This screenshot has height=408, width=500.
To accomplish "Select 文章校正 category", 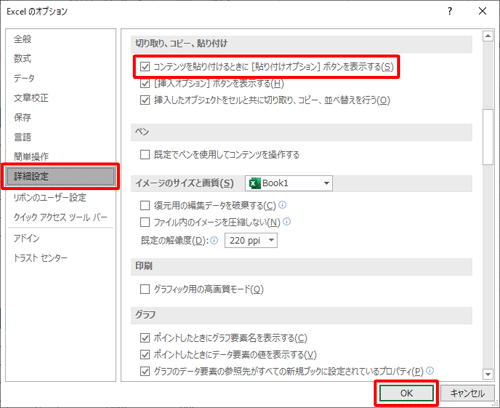I will (60, 98).
